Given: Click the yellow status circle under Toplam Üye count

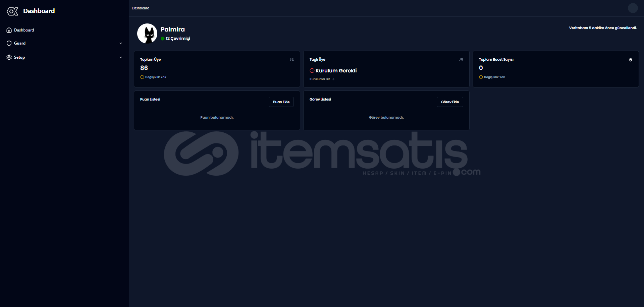Looking at the screenshot, I should (x=142, y=77).
